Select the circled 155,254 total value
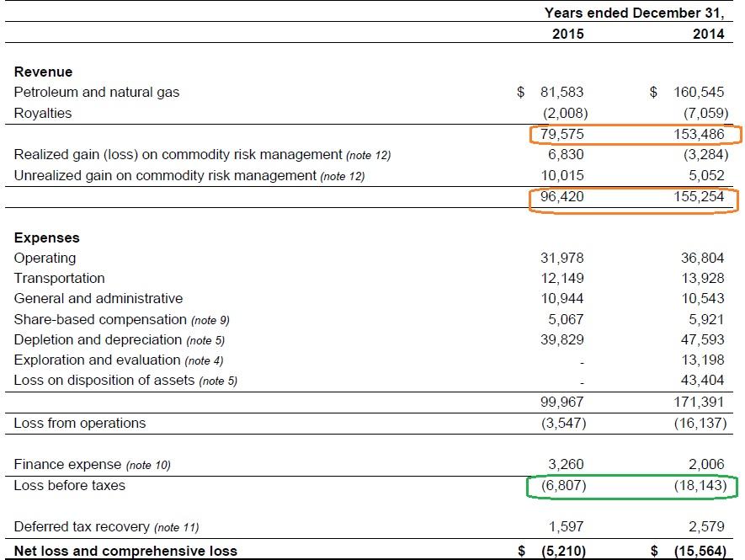745x560 pixels. coord(699,196)
